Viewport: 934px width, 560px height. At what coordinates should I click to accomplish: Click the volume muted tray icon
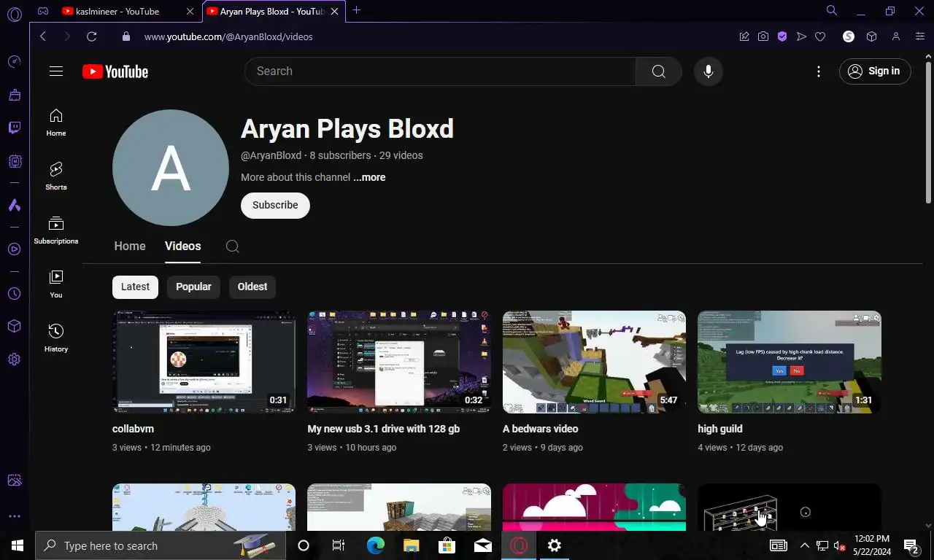click(x=838, y=545)
